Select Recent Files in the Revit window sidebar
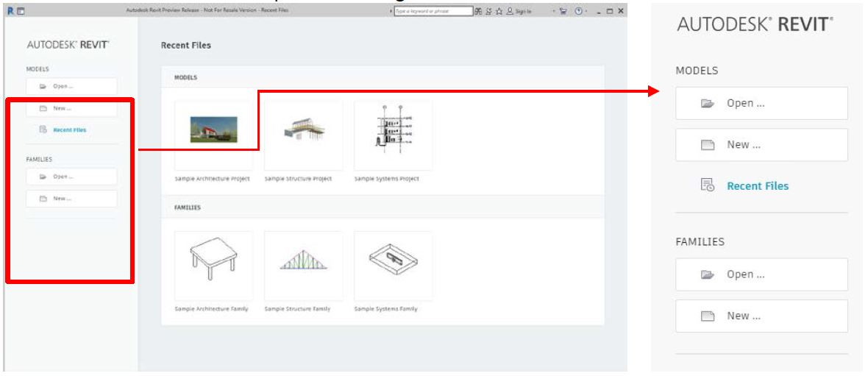 [x=69, y=130]
